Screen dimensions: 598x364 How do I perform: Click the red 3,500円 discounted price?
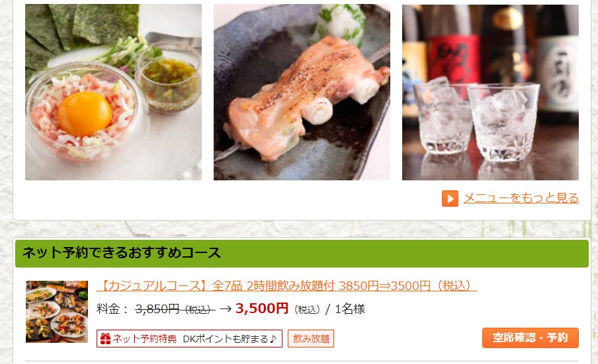coord(262,309)
